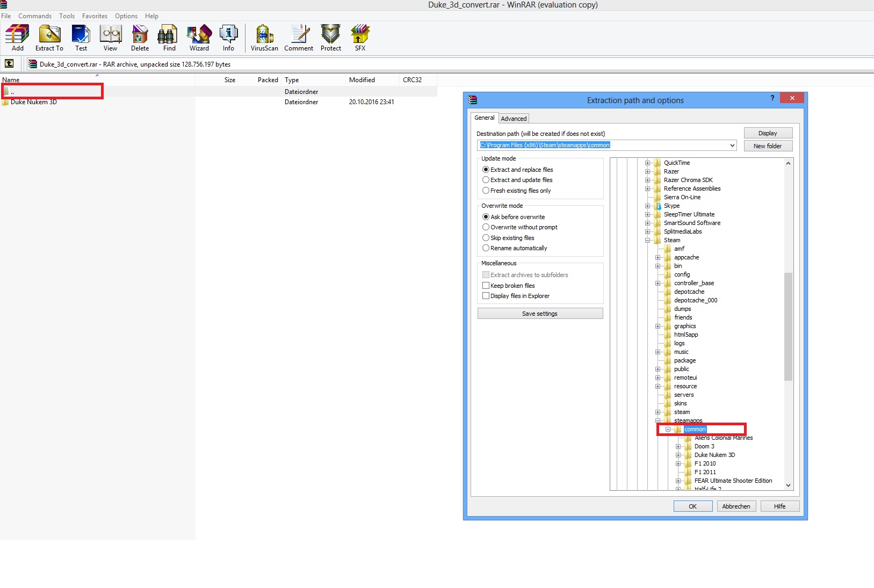Open the File menu
Viewport: 874px width, 588px height.
pyautogui.click(x=6, y=16)
